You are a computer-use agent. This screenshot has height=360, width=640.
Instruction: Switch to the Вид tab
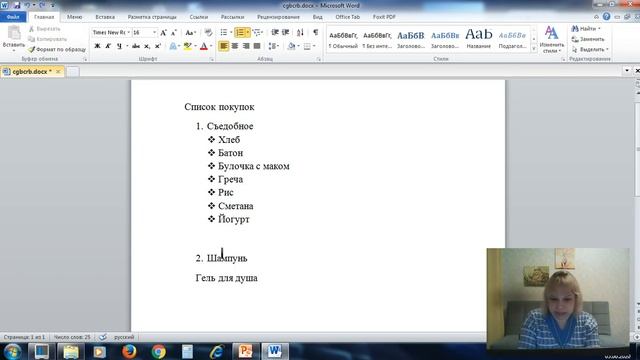point(318,17)
